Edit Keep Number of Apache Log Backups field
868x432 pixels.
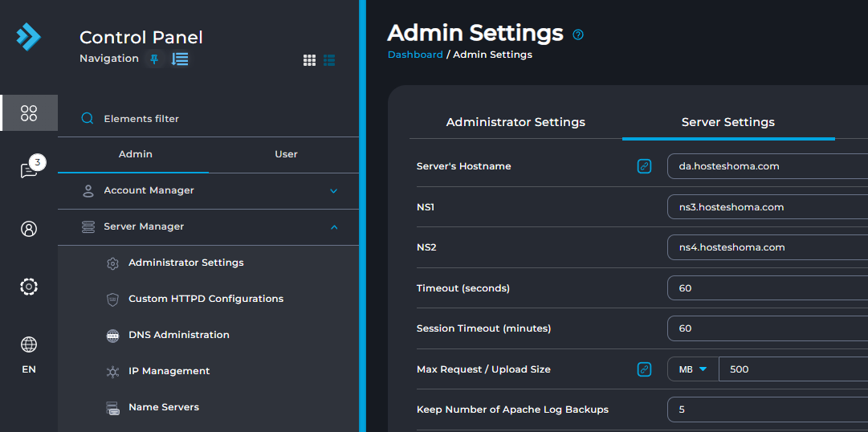coord(768,410)
